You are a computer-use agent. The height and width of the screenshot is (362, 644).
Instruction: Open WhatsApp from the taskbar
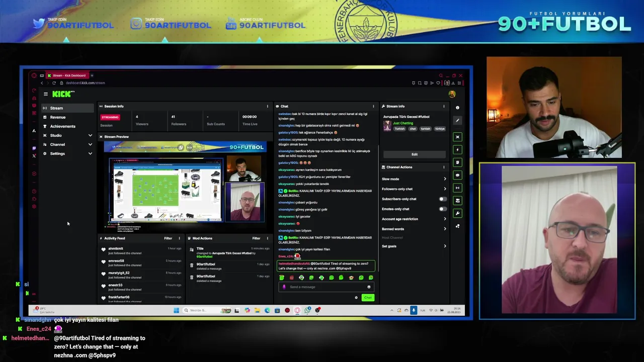click(307, 310)
